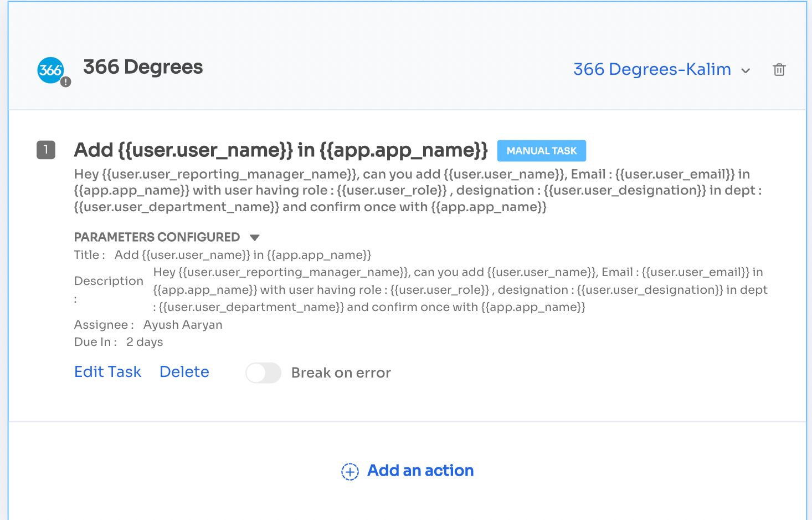This screenshot has height=520, width=812.
Task: Click the Title parameter value
Action: pyautogui.click(x=243, y=255)
